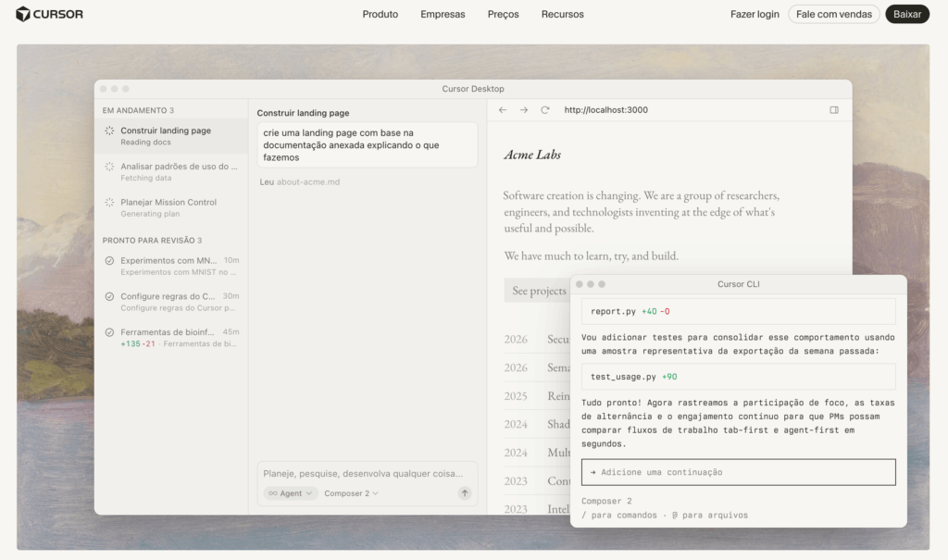Click the See projects button
This screenshot has height=560, width=948.
point(538,291)
